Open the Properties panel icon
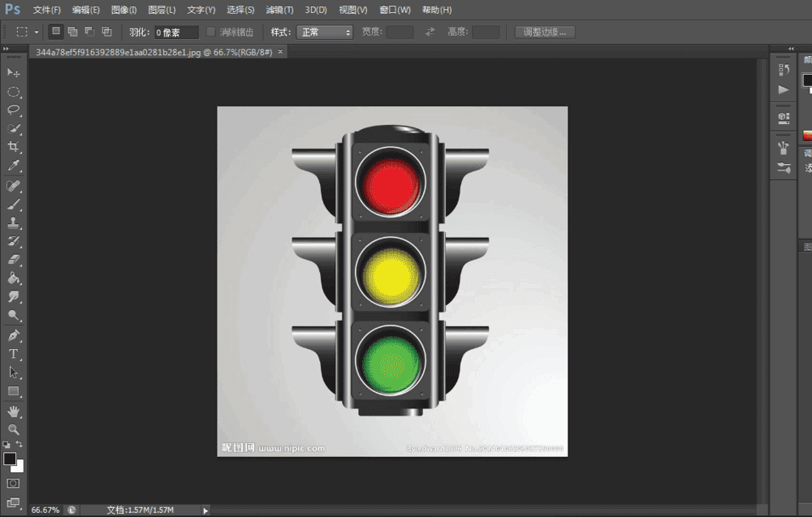This screenshot has height=517, width=812. coord(784,118)
